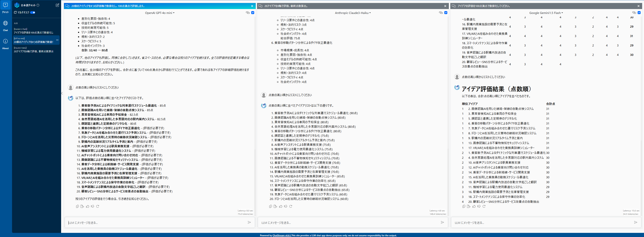Image resolution: width=644 pixels, height=237 pixels.
Task: Collapse the chat history sidebar arrow
Action: click(x=62, y=93)
